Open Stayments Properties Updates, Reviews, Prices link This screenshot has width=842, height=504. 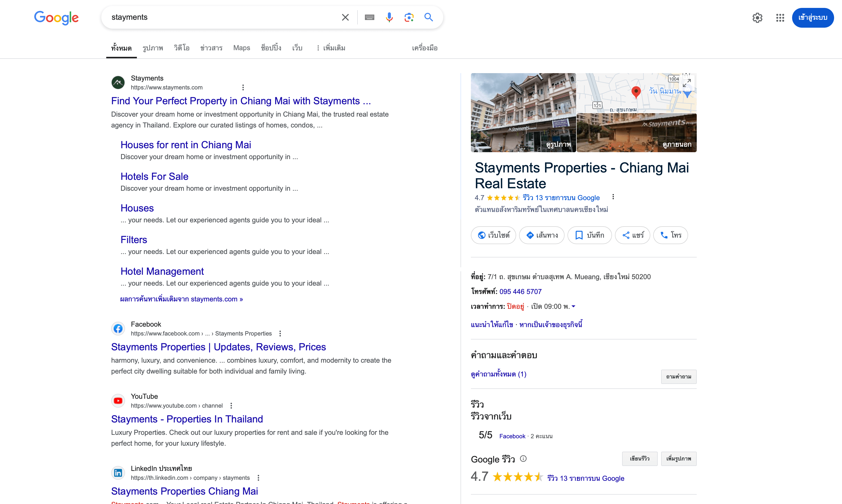click(218, 347)
